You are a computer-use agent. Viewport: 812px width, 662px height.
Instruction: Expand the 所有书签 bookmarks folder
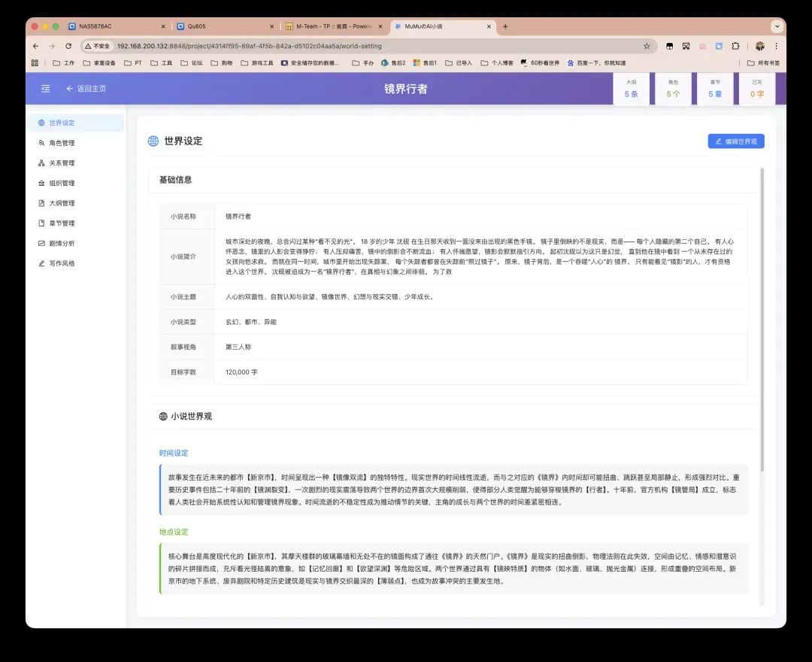click(763, 63)
